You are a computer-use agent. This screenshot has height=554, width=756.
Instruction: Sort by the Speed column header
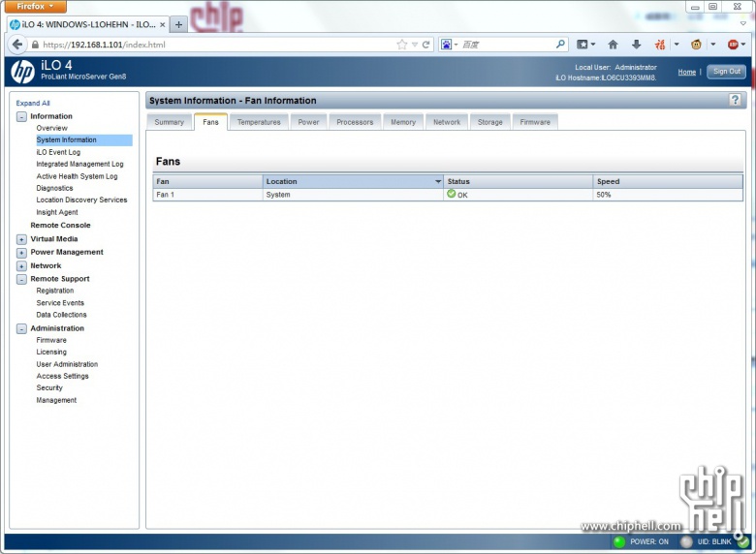[x=668, y=182]
